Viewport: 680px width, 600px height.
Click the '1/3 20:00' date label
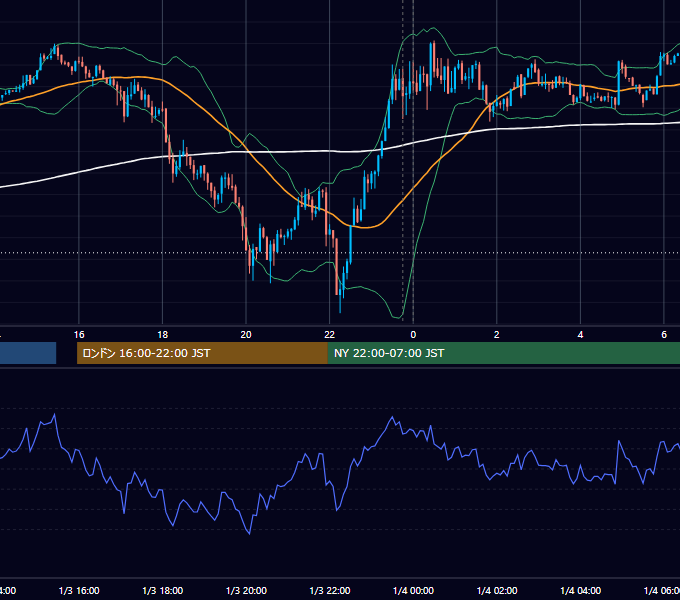pyautogui.click(x=246, y=590)
